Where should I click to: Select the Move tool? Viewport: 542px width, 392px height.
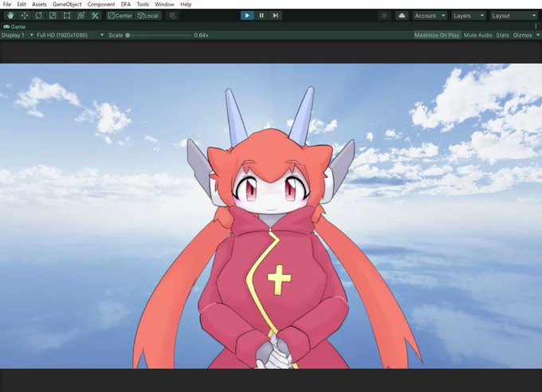pos(24,16)
